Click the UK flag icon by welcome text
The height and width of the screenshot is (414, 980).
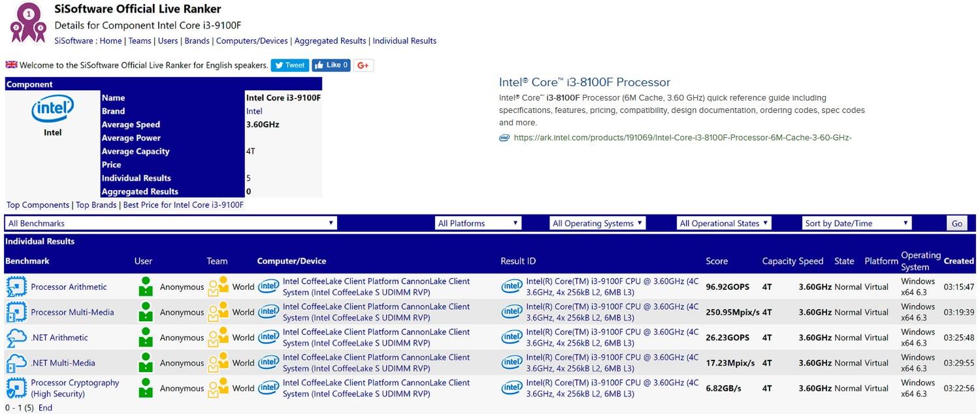coord(11,65)
